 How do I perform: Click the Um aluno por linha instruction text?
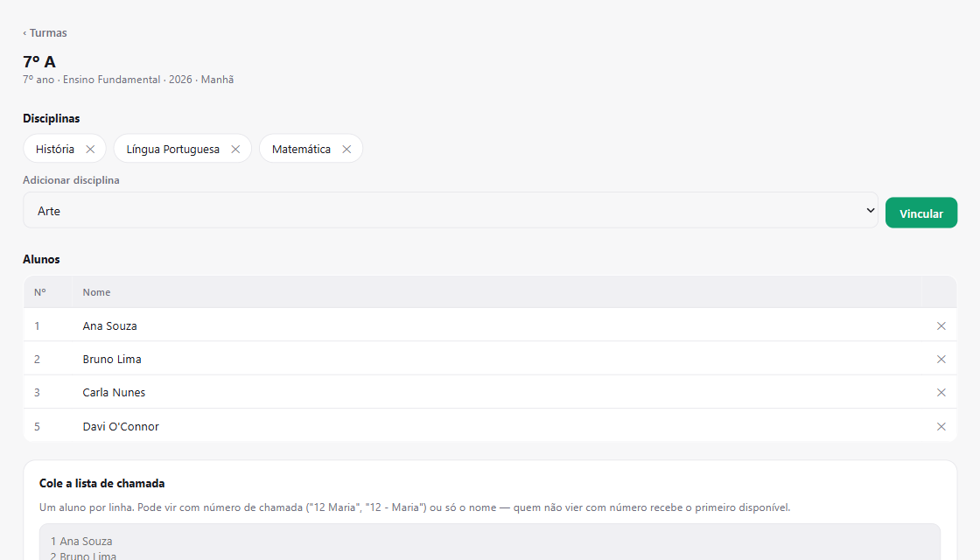(x=415, y=507)
